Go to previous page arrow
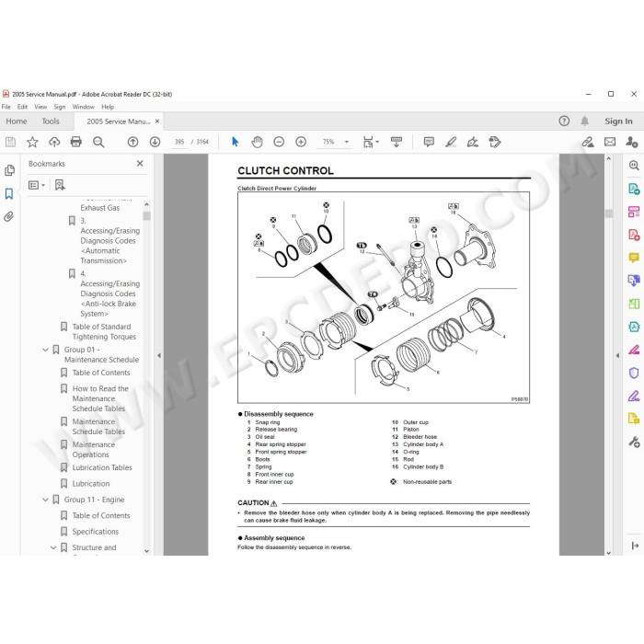This screenshot has width=644, height=644. 132,142
